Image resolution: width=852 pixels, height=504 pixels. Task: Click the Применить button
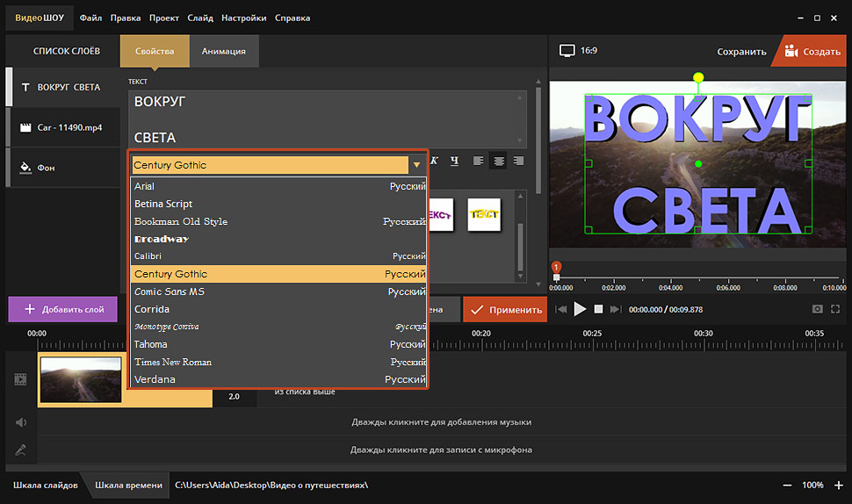click(x=505, y=310)
